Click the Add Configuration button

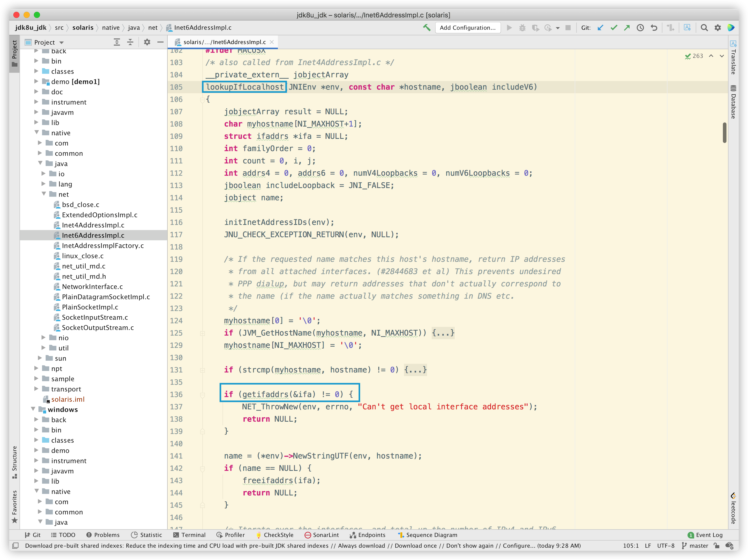point(467,28)
